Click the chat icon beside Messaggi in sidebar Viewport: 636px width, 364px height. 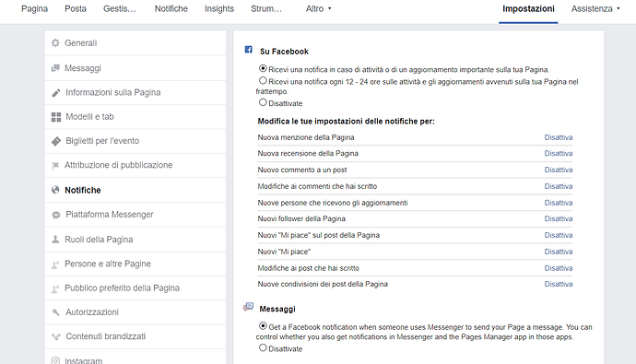click(x=55, y=68)
